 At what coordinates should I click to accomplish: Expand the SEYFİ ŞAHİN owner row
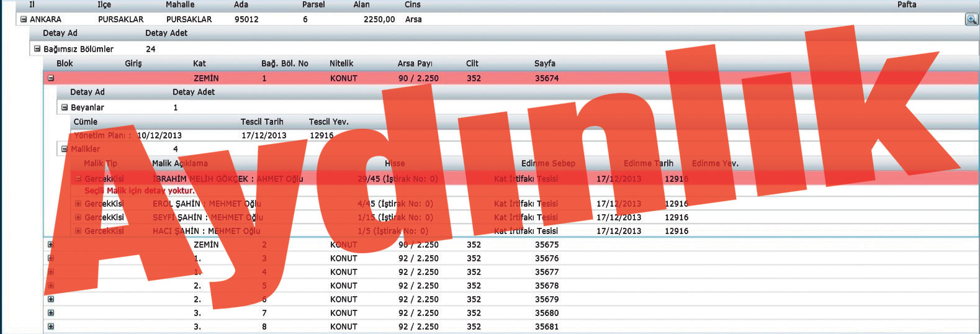78,217
